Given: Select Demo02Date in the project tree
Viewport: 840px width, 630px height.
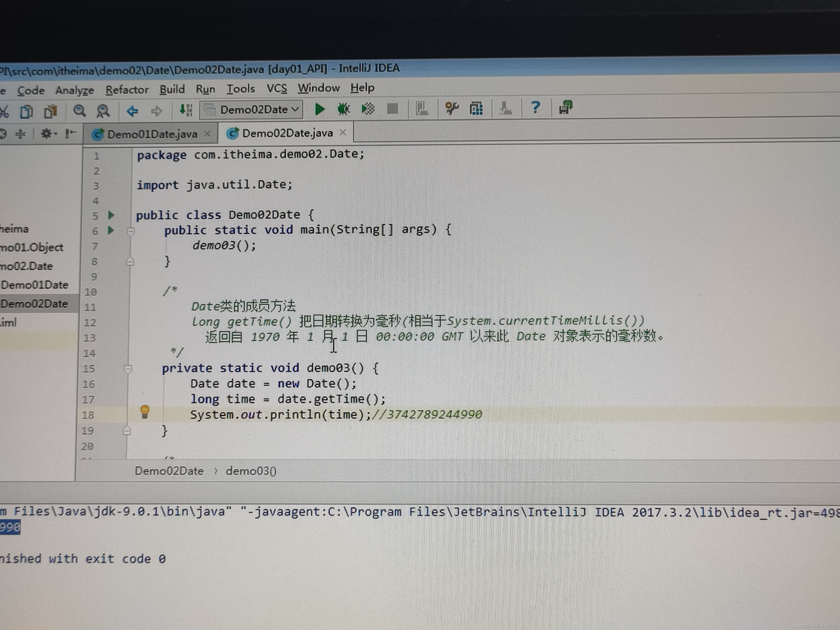Looking at the screenshot, I should 34,303.
